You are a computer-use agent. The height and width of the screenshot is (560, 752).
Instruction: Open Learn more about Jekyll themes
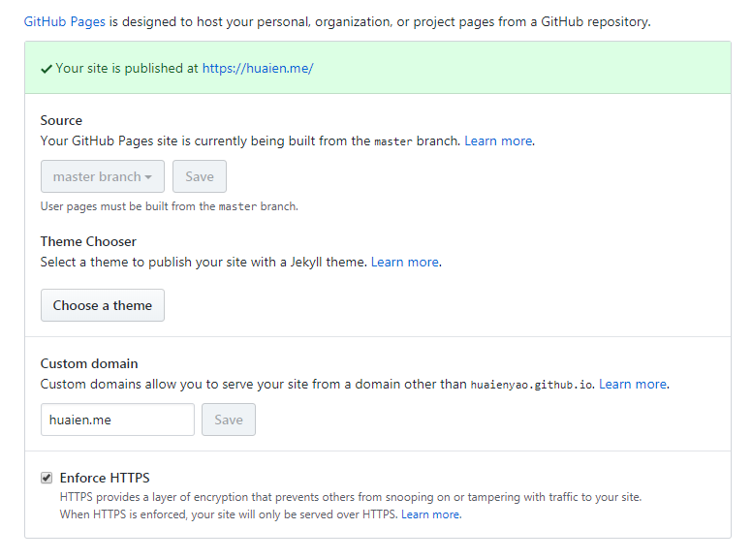pos(405,263)
